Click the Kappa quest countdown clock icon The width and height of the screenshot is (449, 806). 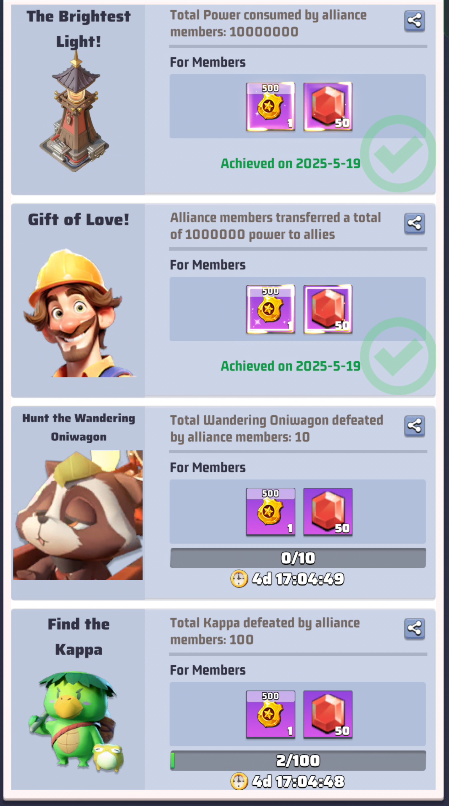click(x=239, y=781)
